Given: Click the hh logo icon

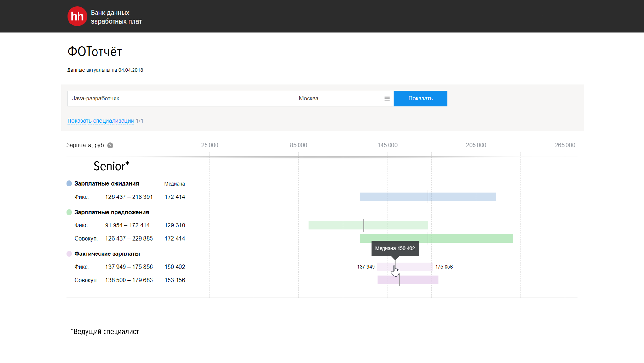Looking at the screenshot, I should point(77,16).
